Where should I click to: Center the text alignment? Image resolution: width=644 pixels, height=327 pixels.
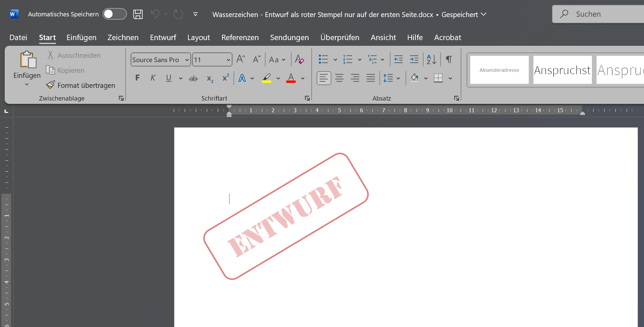point(339,78)
